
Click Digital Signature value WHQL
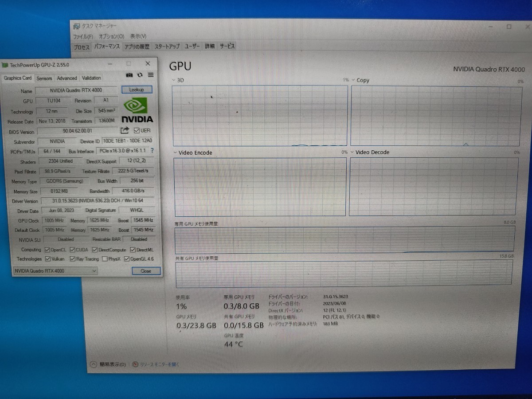(x=137, y=211)
